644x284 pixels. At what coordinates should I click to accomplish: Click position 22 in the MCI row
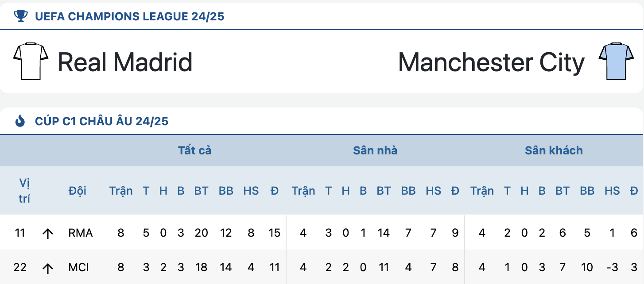tap(20, 267)
